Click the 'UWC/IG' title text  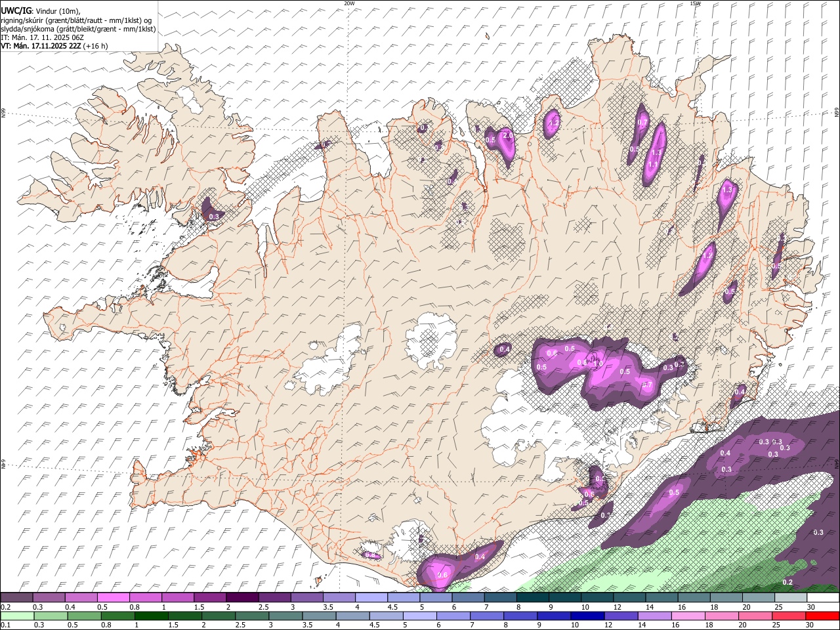(15, 10)
